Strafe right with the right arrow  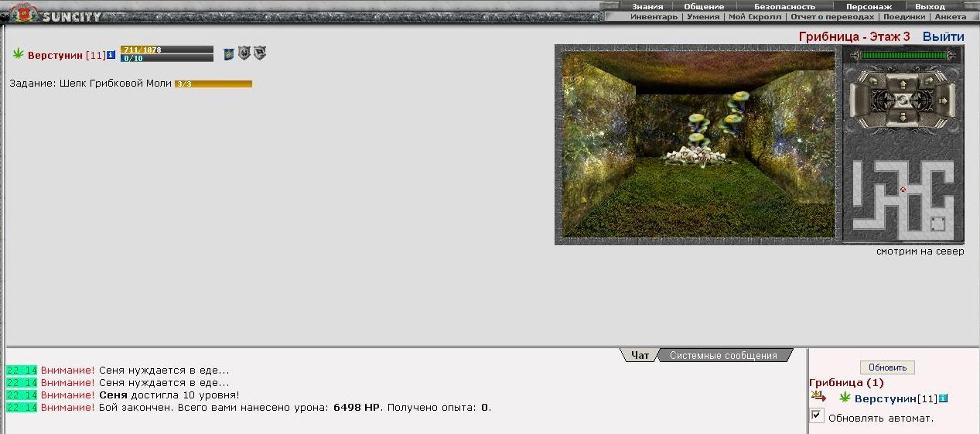tap(944, 101)
